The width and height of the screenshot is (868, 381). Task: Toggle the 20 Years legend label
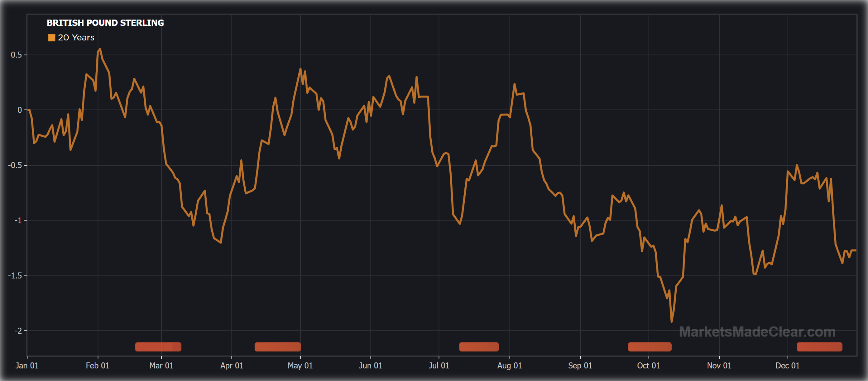click(x=76, y=38)
